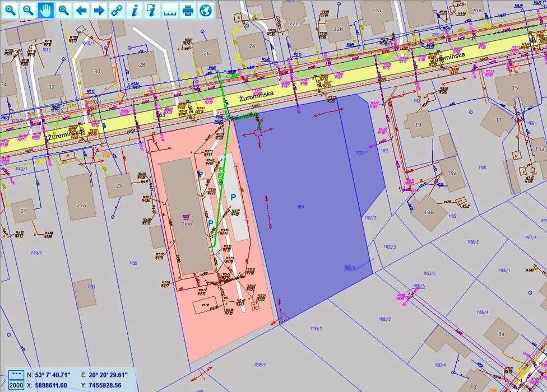Click the small P parking symbol near building top
This screenshot has height=392, width=547.
tap(201, 174)
